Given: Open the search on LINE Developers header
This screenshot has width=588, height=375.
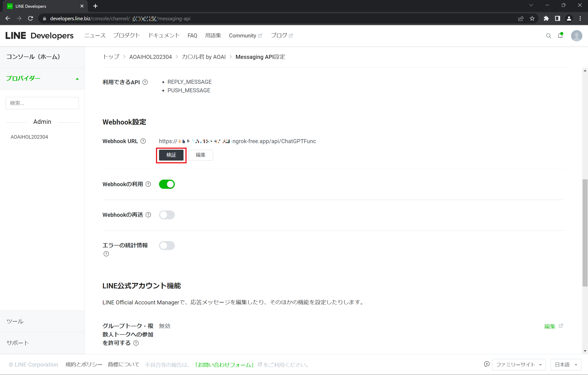Looking at the screenshot, I should pyautogui.click(x=548, y=36).
